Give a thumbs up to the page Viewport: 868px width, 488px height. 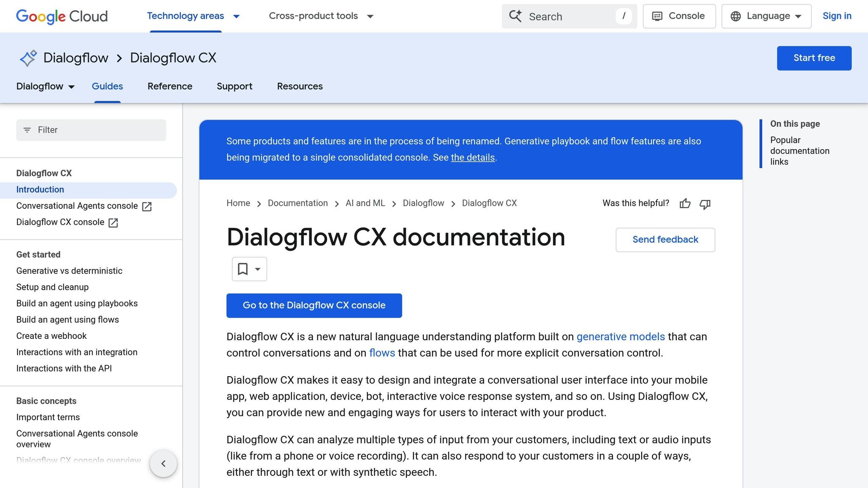pos(685,204)
